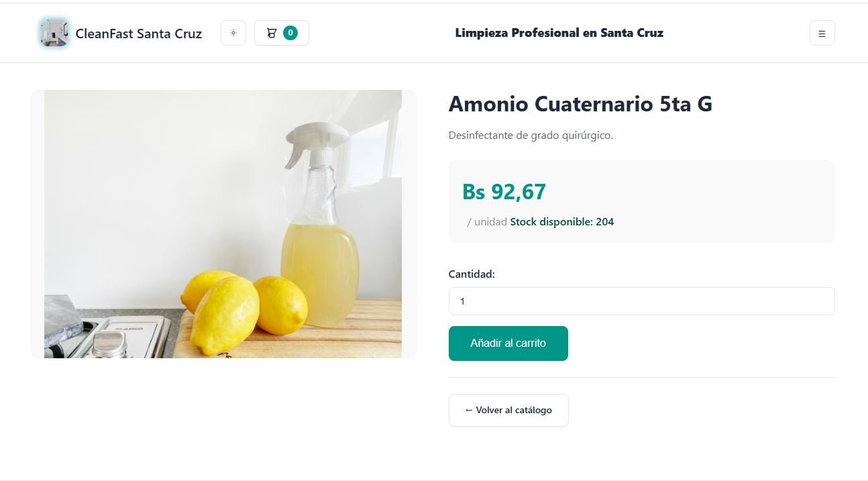Screen dimensions: 868x481
Task: Focus the Cantidad quantity field
Action: click(x=641, y=301)
